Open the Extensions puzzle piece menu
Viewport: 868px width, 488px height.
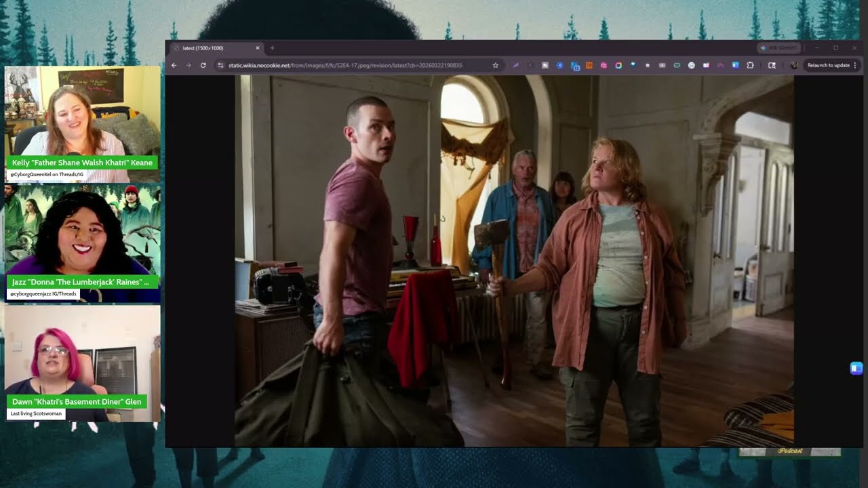pos(750,65)
